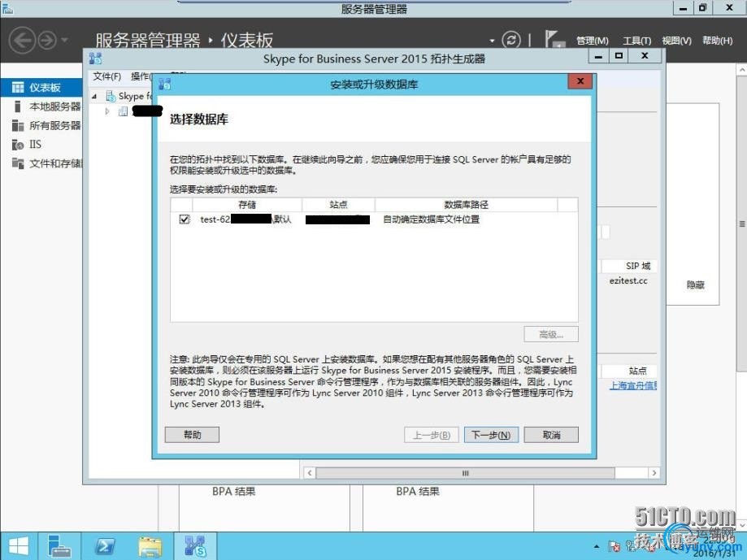Viewport: 747px width, 560px height.
Task: Open the 上海 site link in Topology Builder
Action: 632,385
